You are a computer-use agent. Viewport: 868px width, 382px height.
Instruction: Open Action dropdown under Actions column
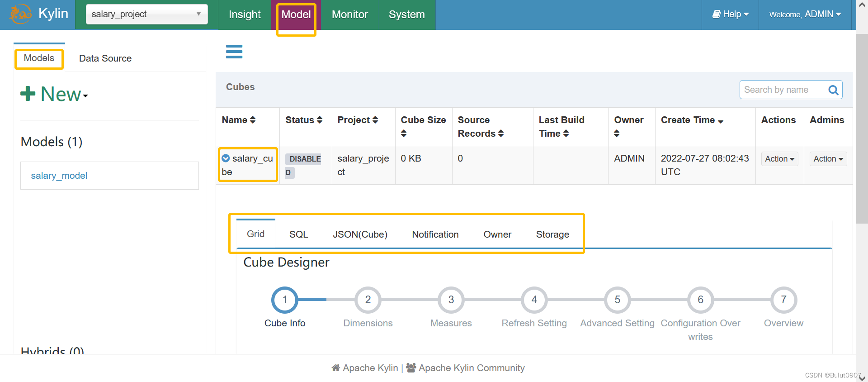779,159
